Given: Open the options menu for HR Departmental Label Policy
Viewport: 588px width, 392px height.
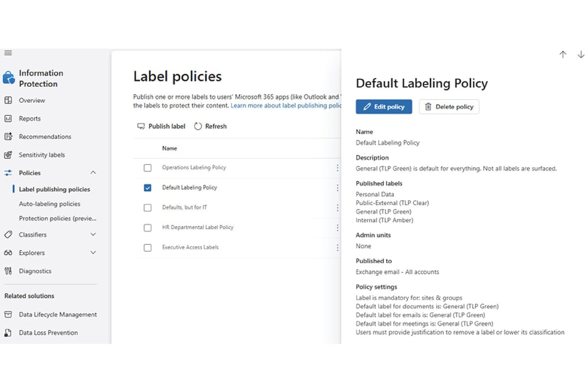Looking at the screenshot, I should pyautogui.click(x=337, y=227).
